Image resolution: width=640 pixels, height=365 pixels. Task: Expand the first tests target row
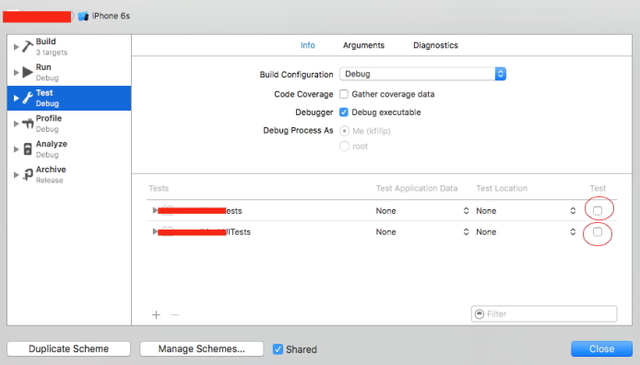(x=155, y=210)
